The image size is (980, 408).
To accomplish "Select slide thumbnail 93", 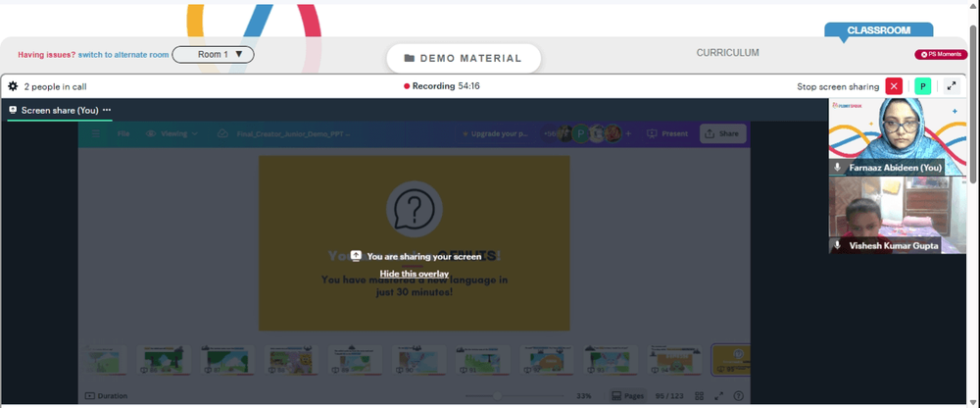I will tap(611, 361).
